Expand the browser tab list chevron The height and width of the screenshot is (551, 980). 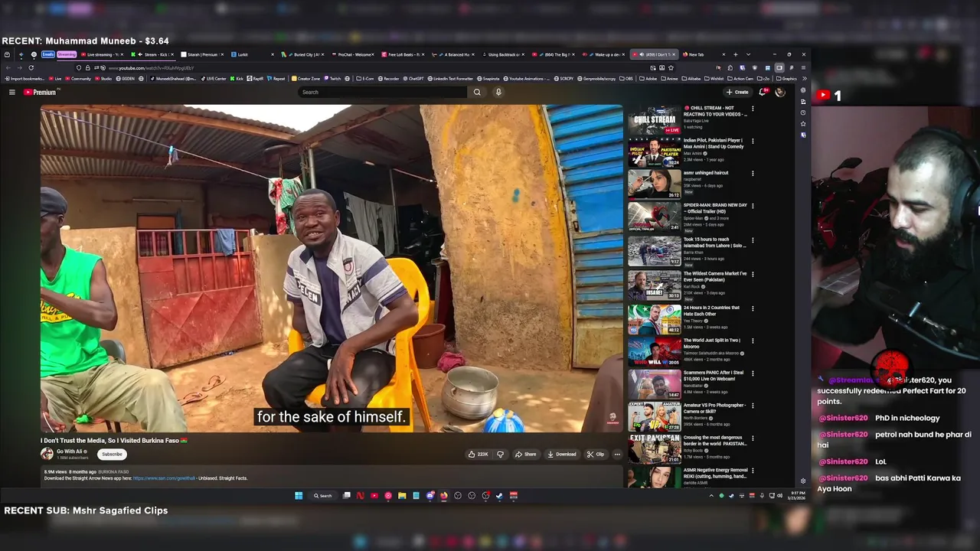[x=748, y=54]
